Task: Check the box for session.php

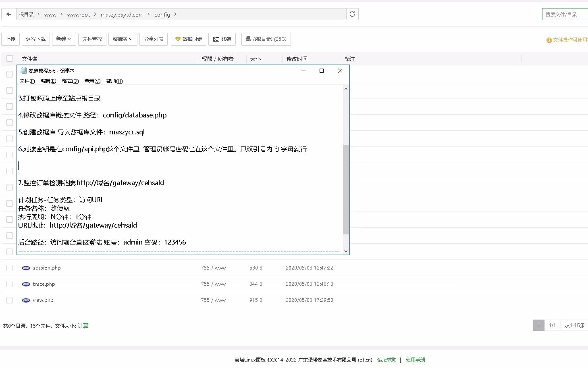Action: [10, 268]
